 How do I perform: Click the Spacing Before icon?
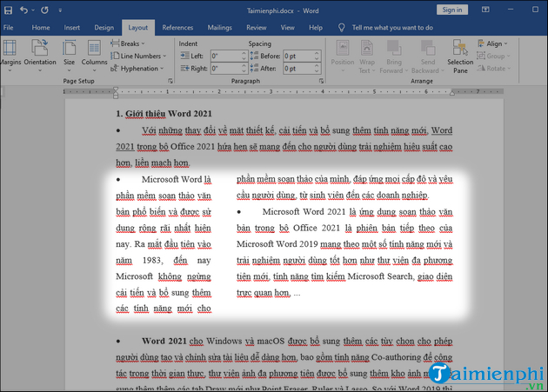[x=254, y=56]
